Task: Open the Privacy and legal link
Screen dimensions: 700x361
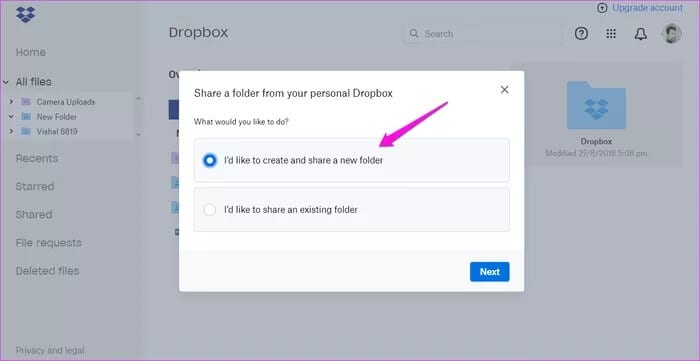Action: (x=50, y=351)
